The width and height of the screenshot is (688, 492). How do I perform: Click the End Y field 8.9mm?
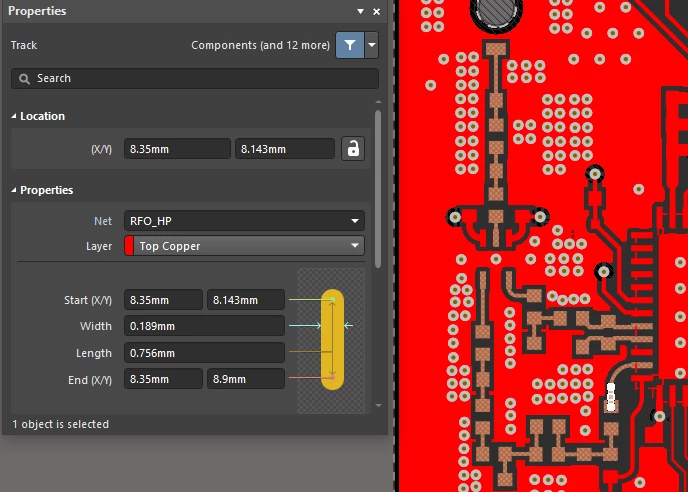(x=246, y=379)
